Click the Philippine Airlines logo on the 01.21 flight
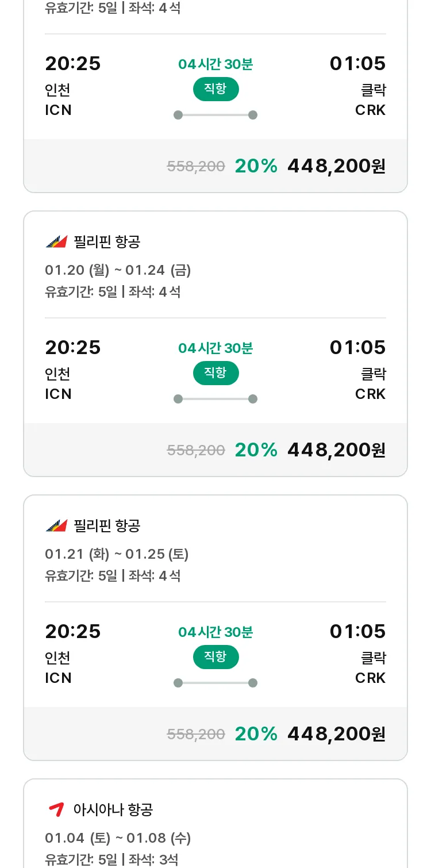Image resolution: width=431 pixels, height=868 pixels. 56,526
